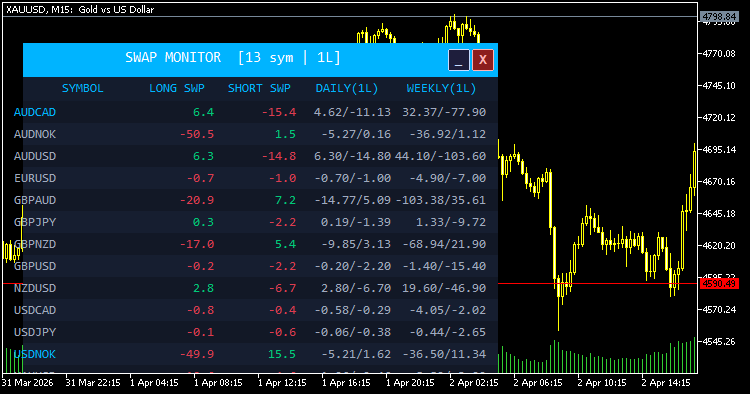Click EURUSD long swap value -0.7
Image resolution: width=750 pixels, height=394 pixels.
point(200,178)
